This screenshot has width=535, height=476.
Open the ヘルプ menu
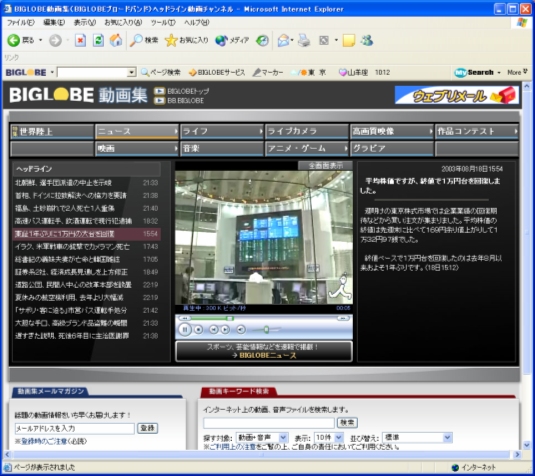[x=197, y=23]
